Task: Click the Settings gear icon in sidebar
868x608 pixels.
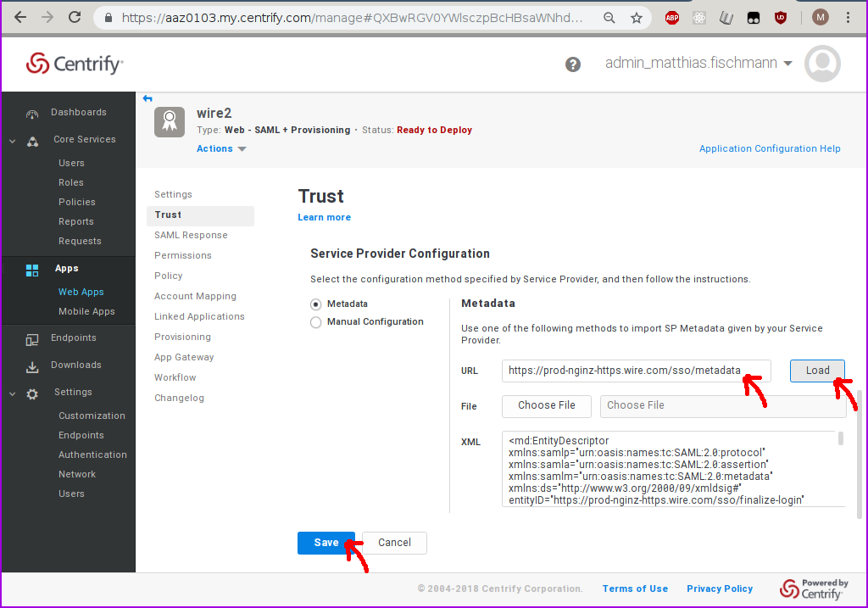Action: point(32,394)
